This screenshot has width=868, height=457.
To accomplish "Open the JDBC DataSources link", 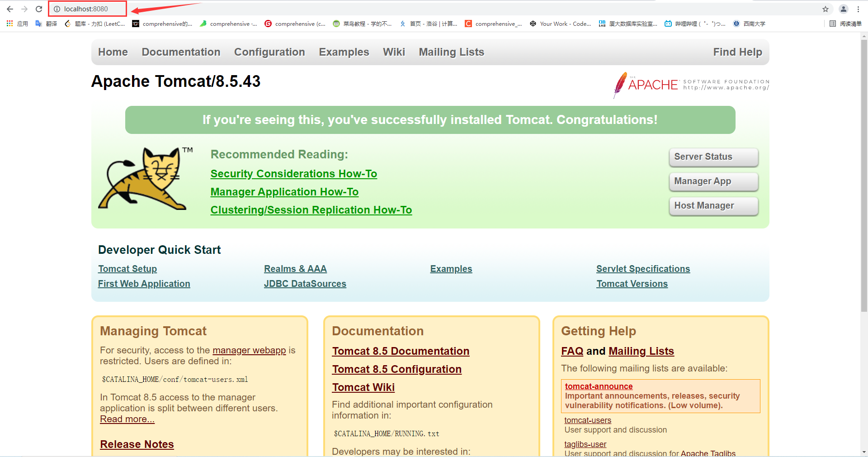I will [x=305, y=284].
